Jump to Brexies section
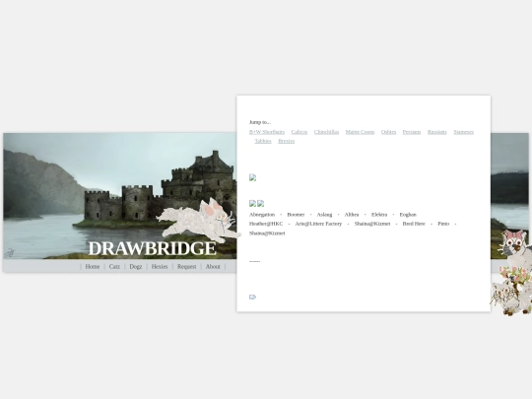 [287, 141]
